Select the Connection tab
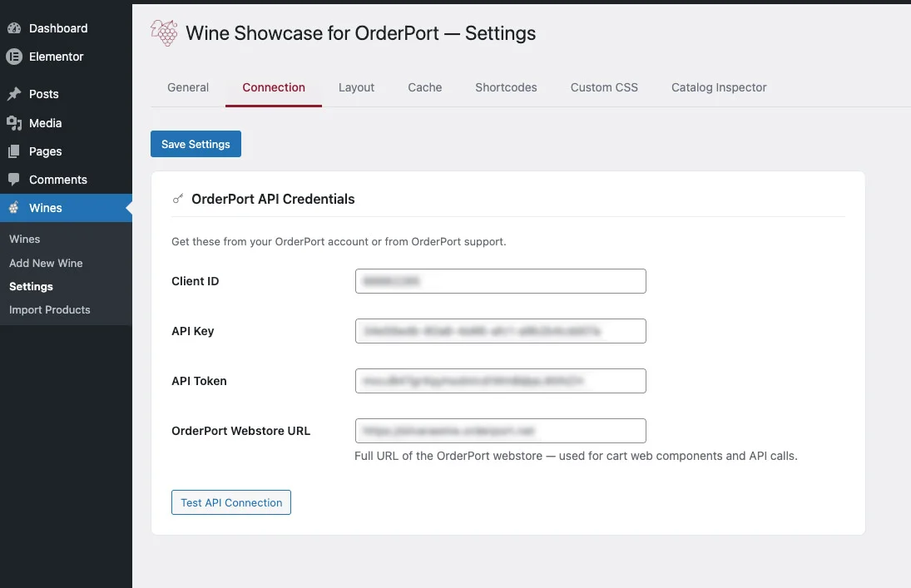Image resolution: width=911 pixels, height=588 pixels. pyautogui.click(x=274, y=87)
